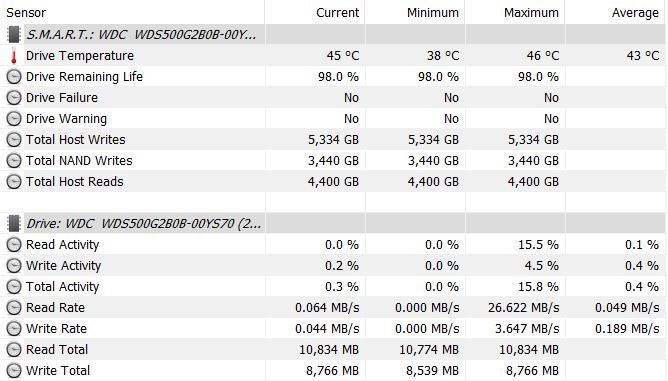The image size is (668, 381).
Task: Click the S.M.A.R.T. WDC drive chip icon
Action: pos(14,35)
